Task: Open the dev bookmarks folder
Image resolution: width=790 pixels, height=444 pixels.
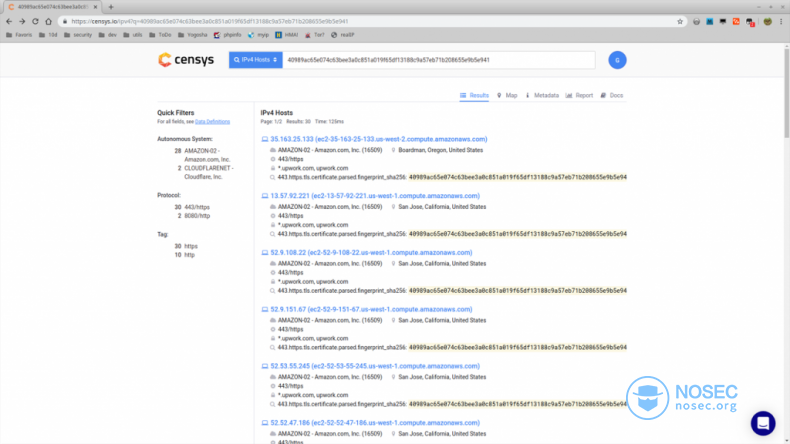Action: pyautogui.click(x=108, y=35)
